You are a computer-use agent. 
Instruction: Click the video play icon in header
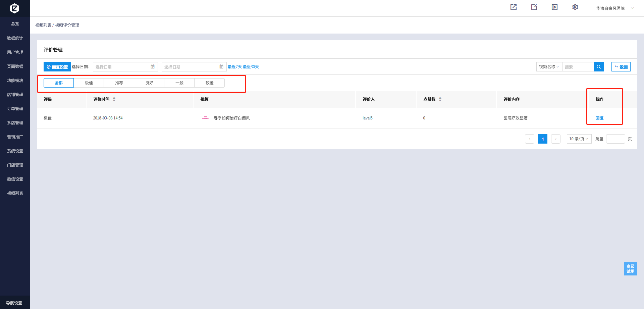point(554,7)
